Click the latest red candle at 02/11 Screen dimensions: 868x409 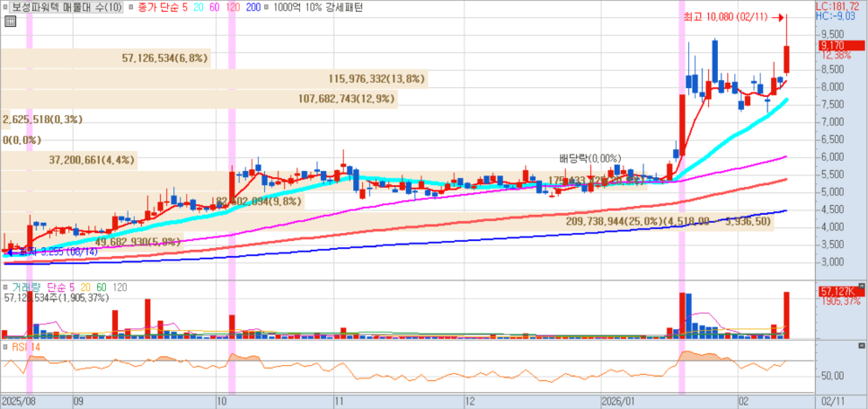[x=786, y=58]
